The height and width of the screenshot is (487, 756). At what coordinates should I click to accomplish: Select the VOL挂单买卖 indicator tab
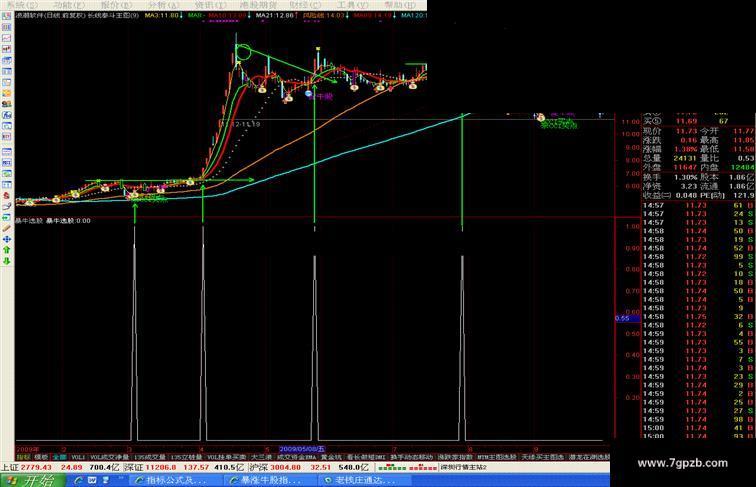pyautogui.click(x=226, y=457)
